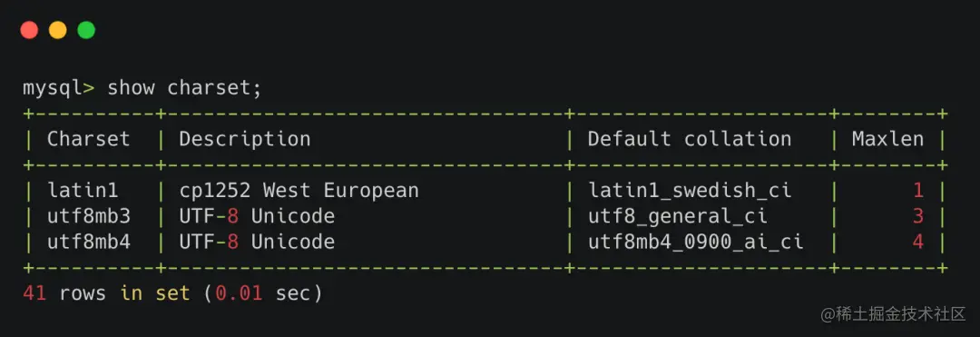
Task: Click the Default collation column header
Action: [x=690, y=139]
